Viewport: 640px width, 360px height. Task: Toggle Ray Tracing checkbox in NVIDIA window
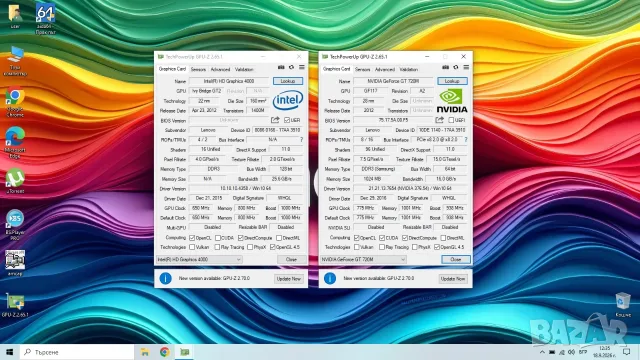382,247
